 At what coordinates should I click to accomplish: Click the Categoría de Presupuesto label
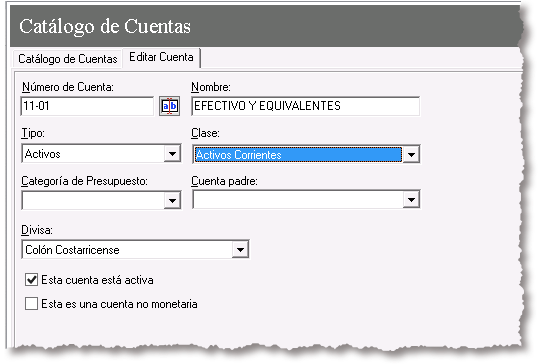pyautogui.click(x=84, y=181)
